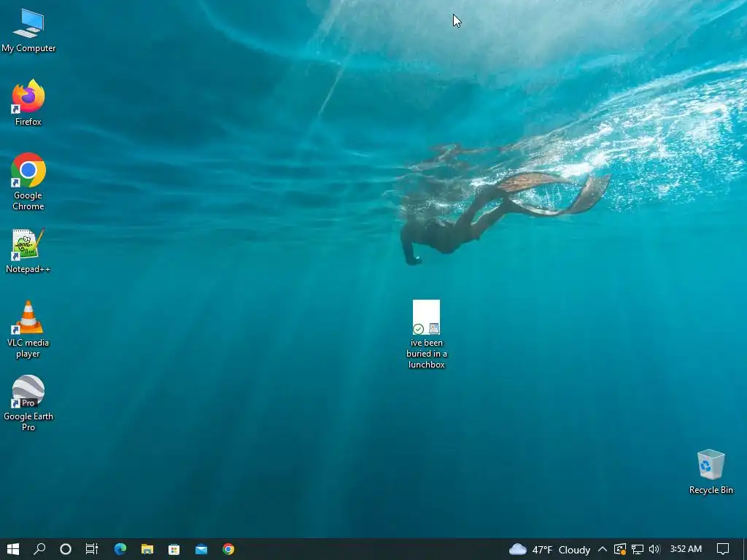Open the 3:52 AM clock calendar
The width and height of the screenshot is (747, 560).
click(x=686, y=549)
